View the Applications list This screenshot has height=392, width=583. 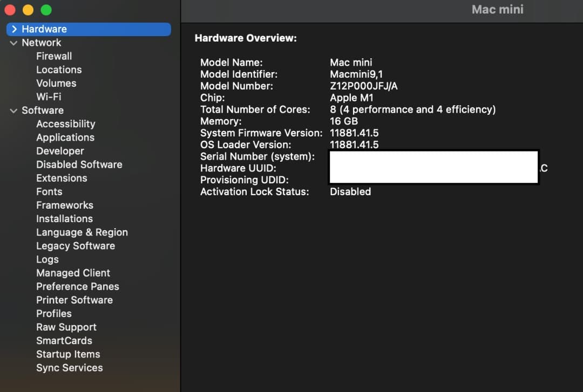65,137
